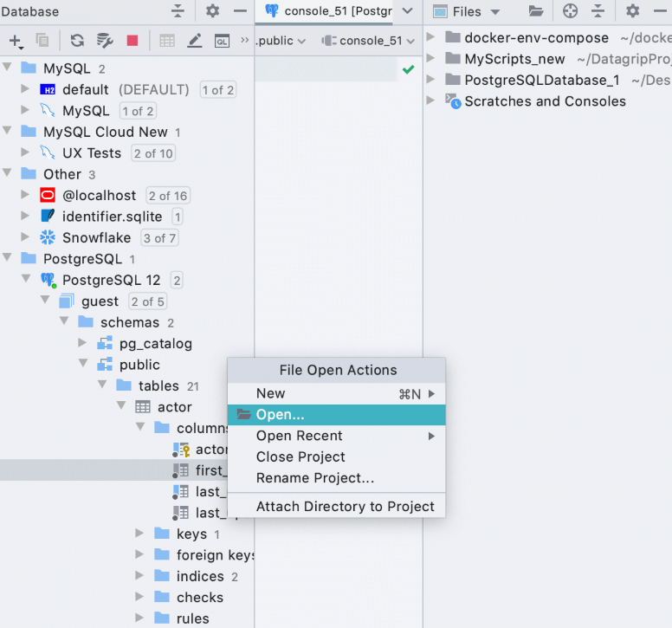
Task: Collapse the actor table node
Action: [121, 405]
